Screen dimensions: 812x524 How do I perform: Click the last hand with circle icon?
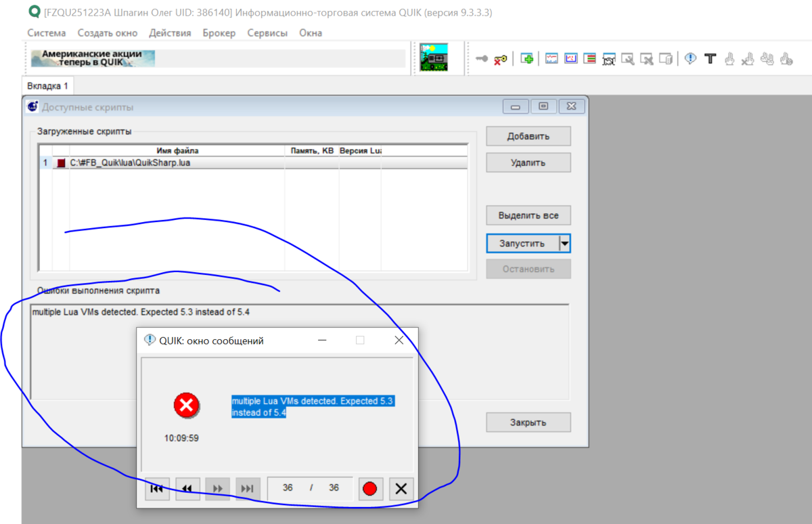(786, 59)
